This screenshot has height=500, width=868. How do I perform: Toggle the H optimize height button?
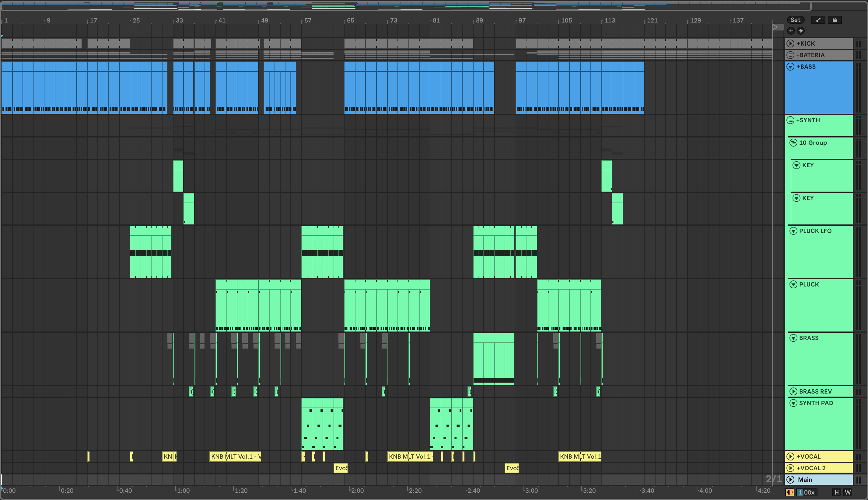(837, 492)
